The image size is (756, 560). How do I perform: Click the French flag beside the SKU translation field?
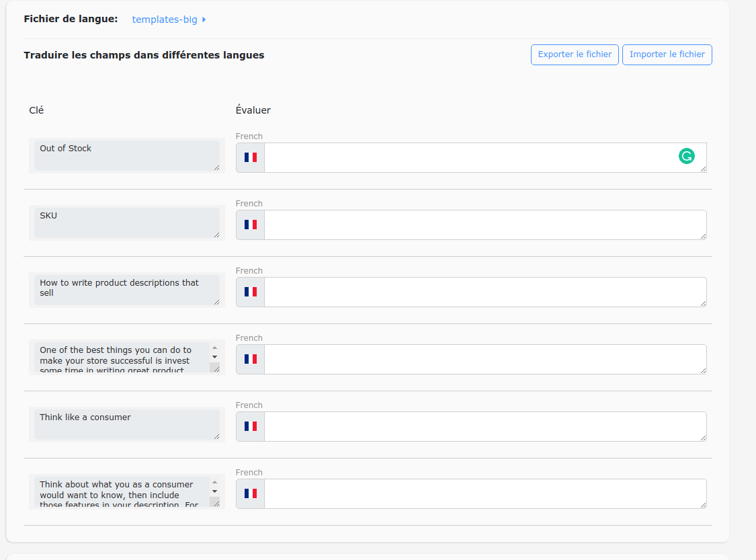249,224
